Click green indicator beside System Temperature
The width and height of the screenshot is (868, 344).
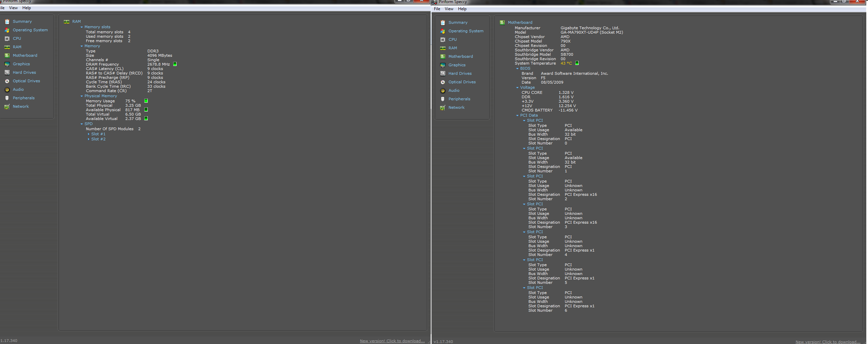coord(577,63)
